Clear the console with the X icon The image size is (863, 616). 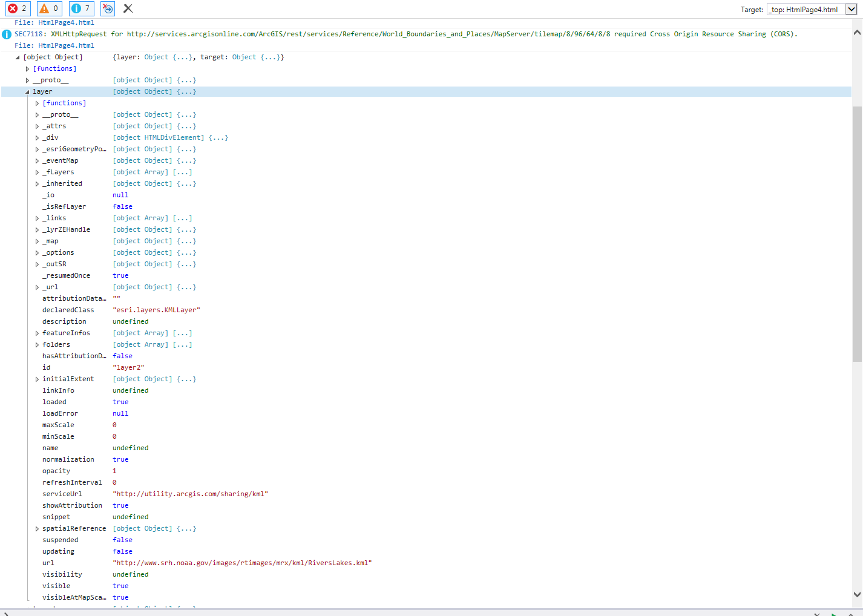[128, 8]
